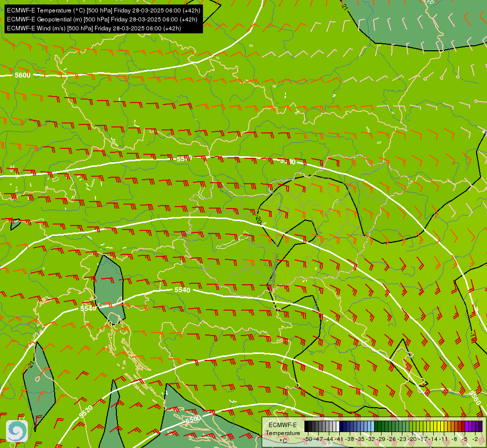Click the -29 legend scale value
This screenshot has height=448, width=487.
[381, 440]
